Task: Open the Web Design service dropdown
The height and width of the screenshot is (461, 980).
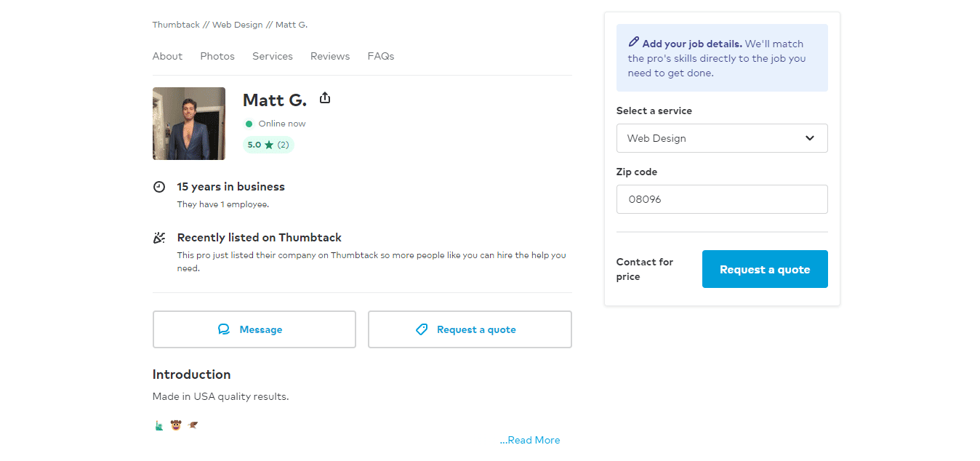Action: tap(721, 138)
